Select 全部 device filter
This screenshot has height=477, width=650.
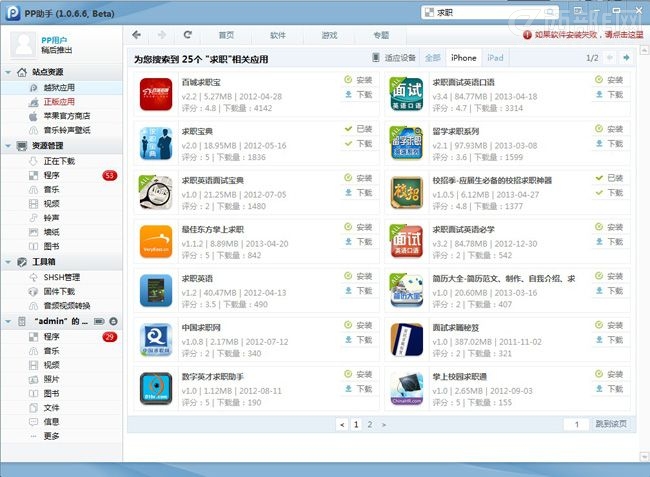tap(432, 58)
